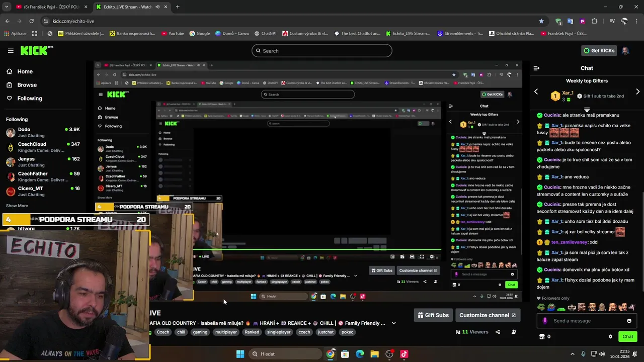
Task: Open the YouTube bookmark
Action: (x=173, y=34)
